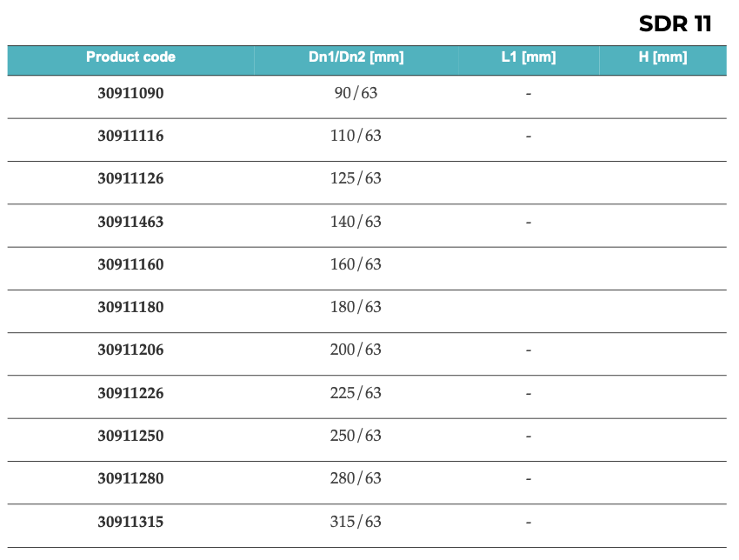
Task: Select product code 30911226
Action: [130, 393]
